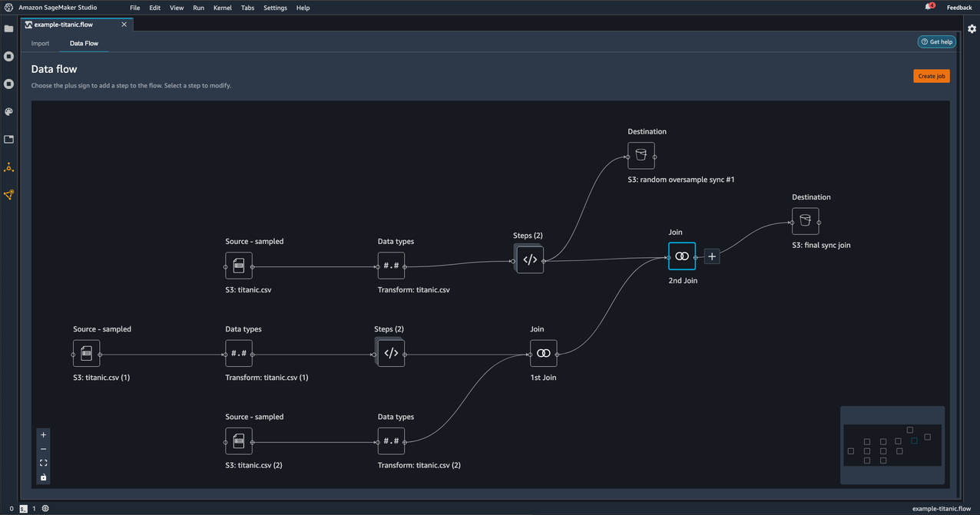980x515 pixels.
Task: Select the Transform: titanic.csv data types node
Action: (x=391, y=266)
